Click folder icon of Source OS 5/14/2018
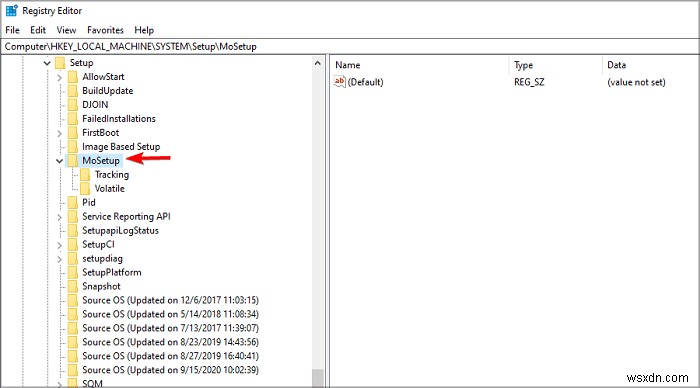Screen dimensions: 700x388 (x=73, y=314)
